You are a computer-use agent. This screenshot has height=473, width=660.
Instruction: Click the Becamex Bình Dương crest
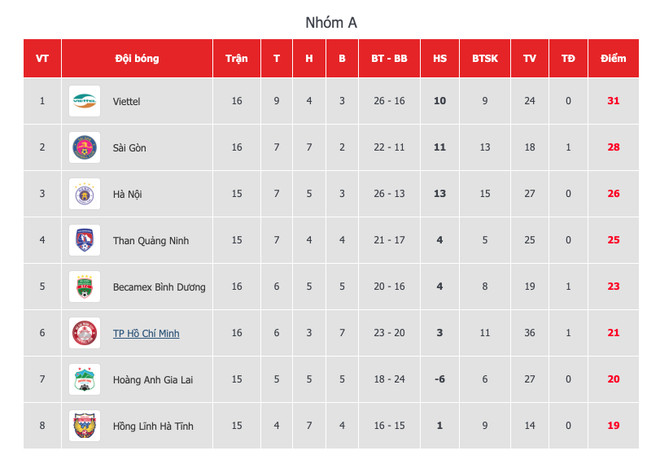[83, 287]
